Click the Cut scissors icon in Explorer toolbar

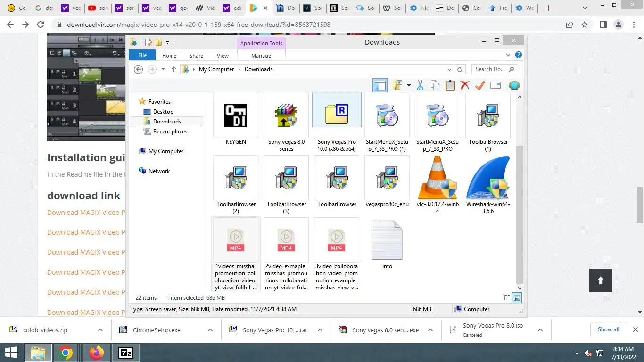(420, 85)
